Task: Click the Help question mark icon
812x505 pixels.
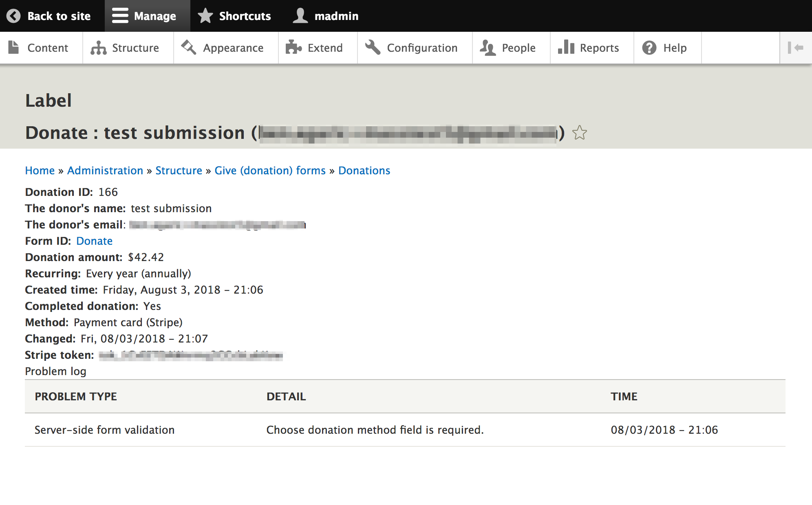Action: [649, 48]
